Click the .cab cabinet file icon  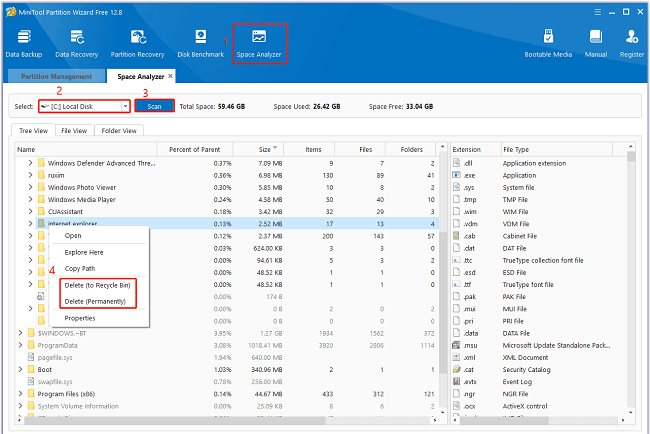tap(456, 235)
